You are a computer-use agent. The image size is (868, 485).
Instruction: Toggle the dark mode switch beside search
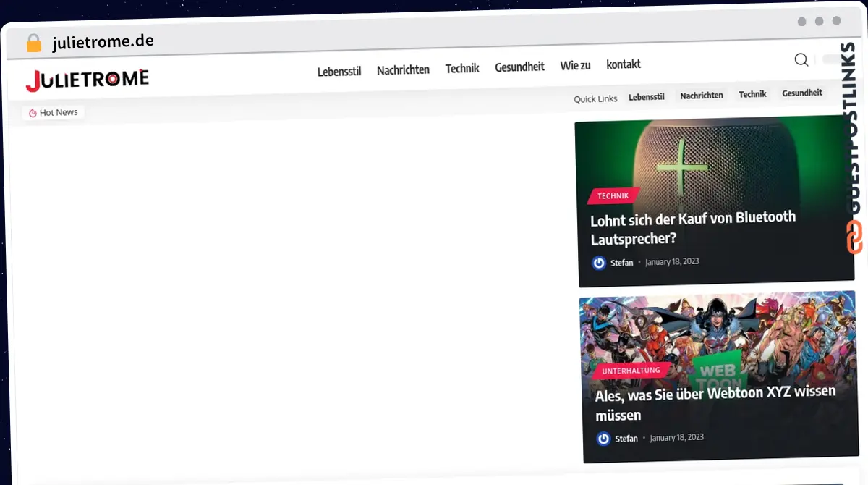[x=832, y=59]
